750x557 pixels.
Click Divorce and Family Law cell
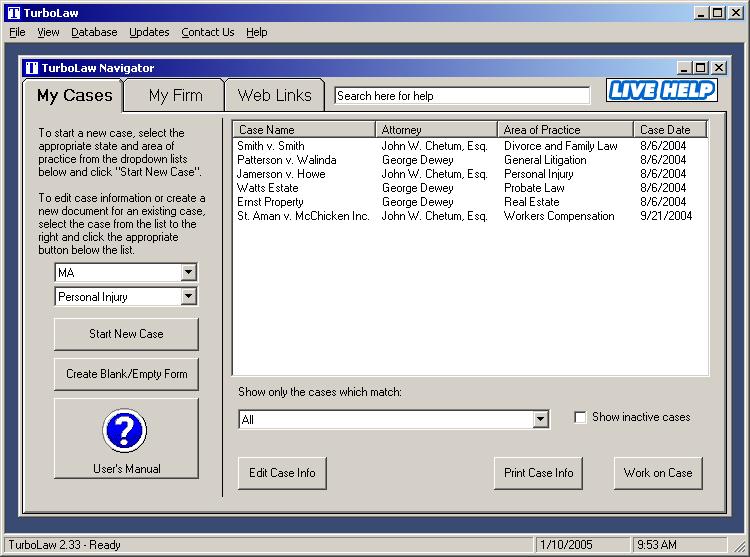click(x=561, y=146)
